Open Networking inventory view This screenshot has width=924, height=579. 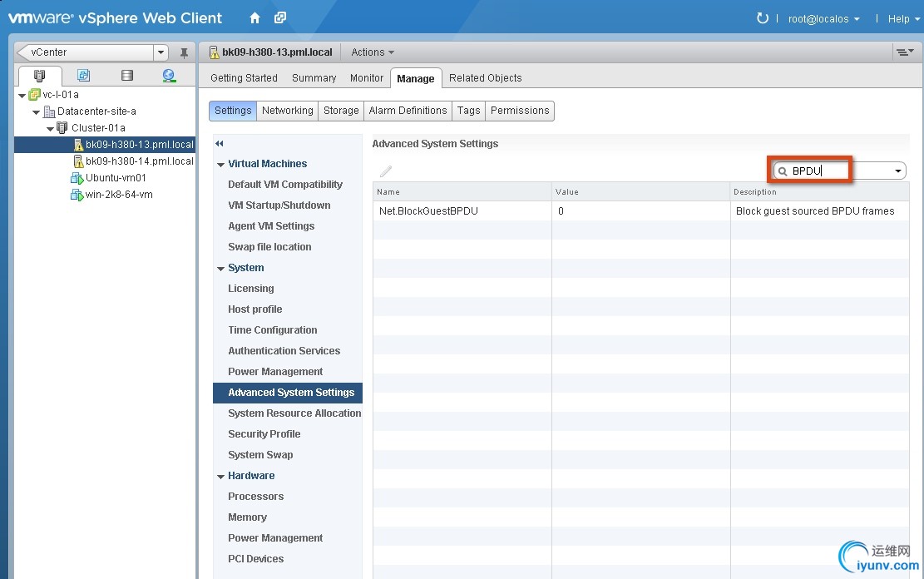169,76
